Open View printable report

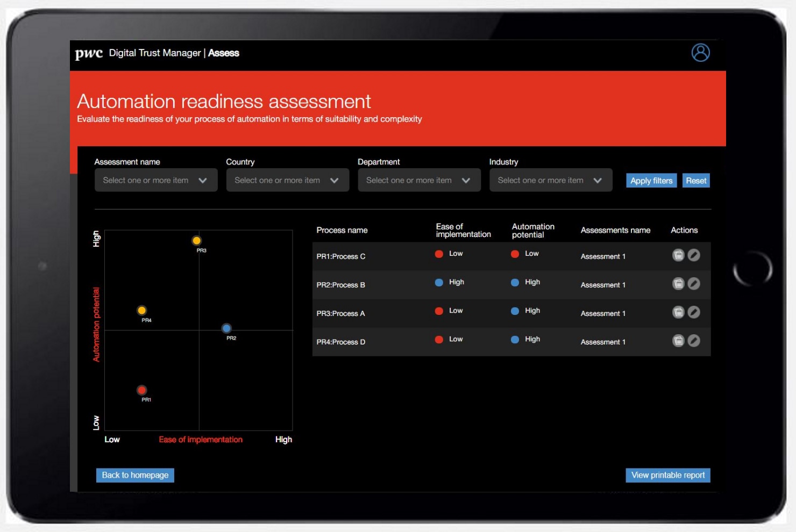point(667,475)
